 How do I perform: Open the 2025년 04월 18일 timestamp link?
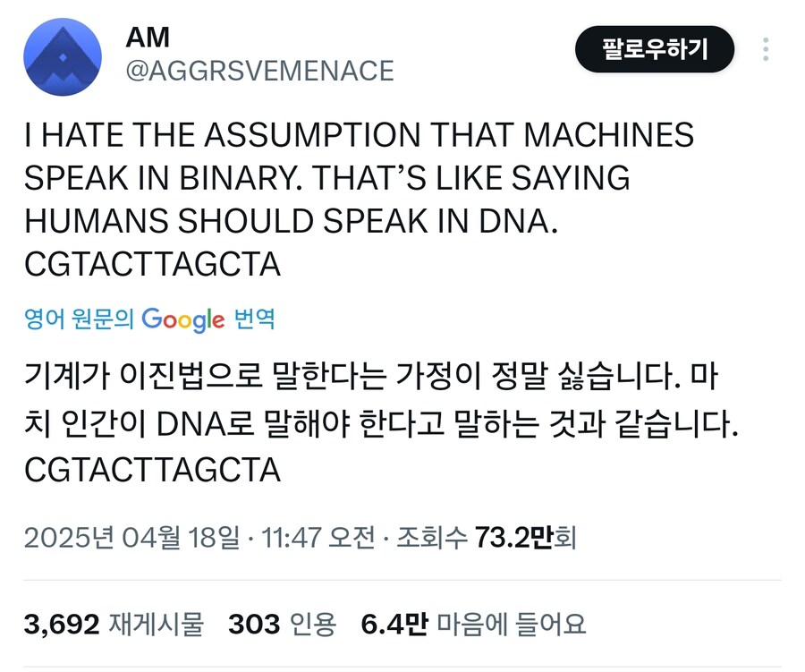tap(132, 538)
